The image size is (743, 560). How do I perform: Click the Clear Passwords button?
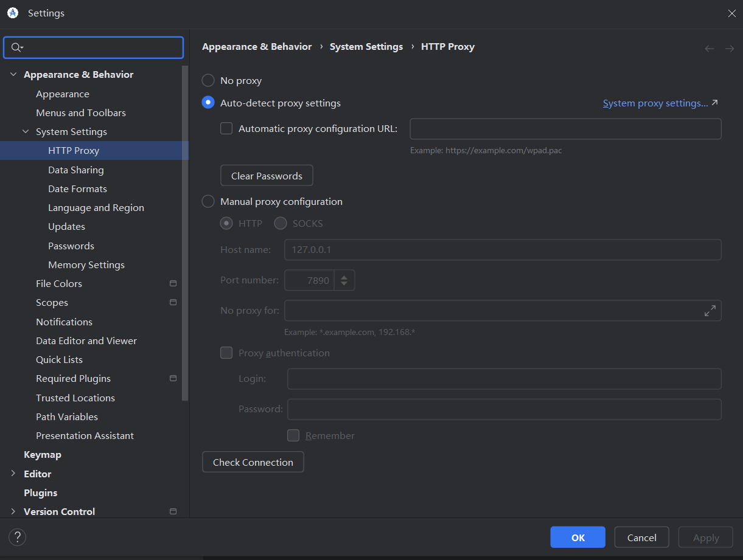pyautogui.click(x=267, y=176)
